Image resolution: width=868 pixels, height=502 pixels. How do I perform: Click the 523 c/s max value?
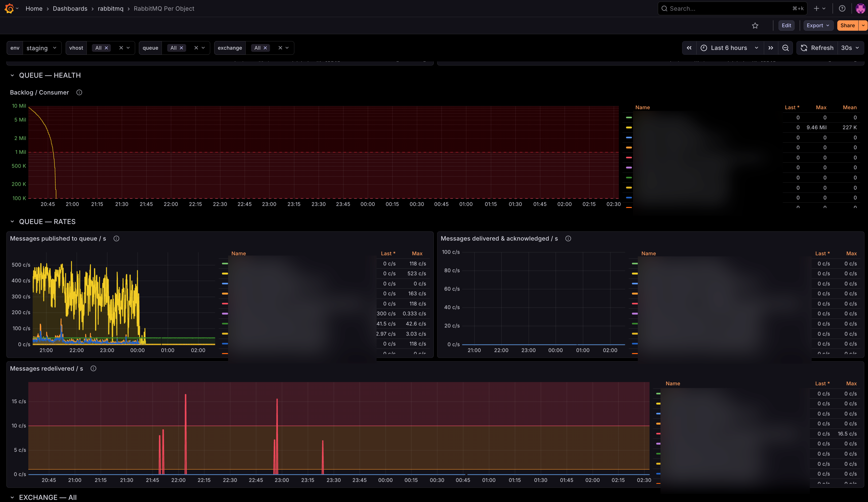(417, 273)
